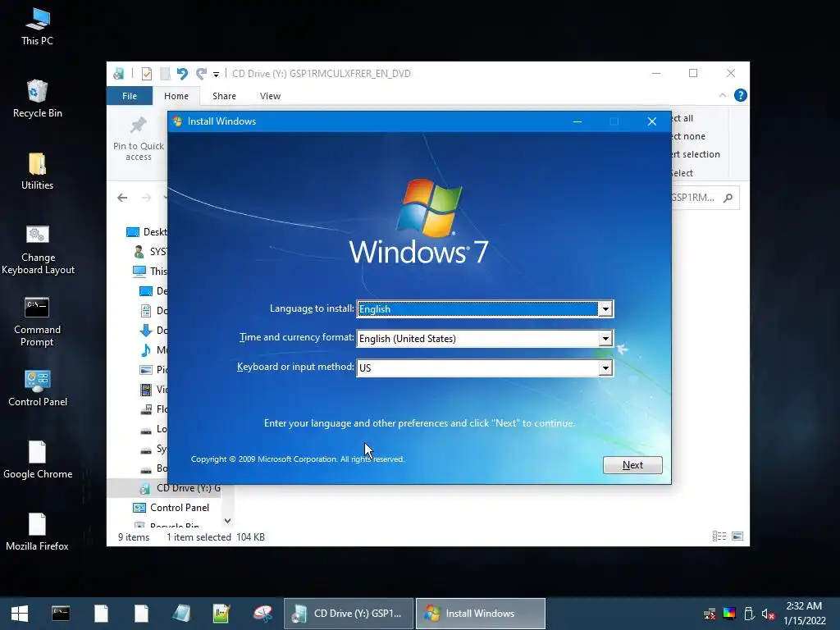Open Keyboard or input method dropdown
Screen dimensions: 840x630
pos(605,368)
